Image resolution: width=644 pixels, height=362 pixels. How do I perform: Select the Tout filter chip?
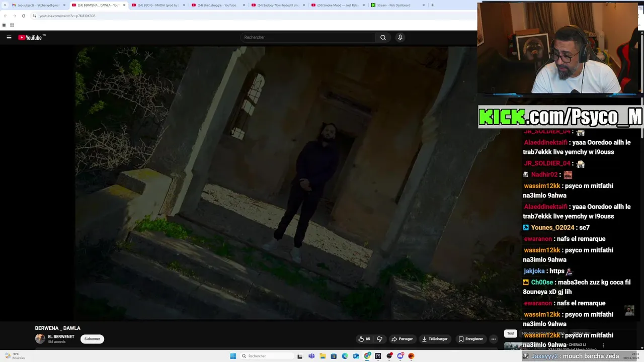click(510, 333)
